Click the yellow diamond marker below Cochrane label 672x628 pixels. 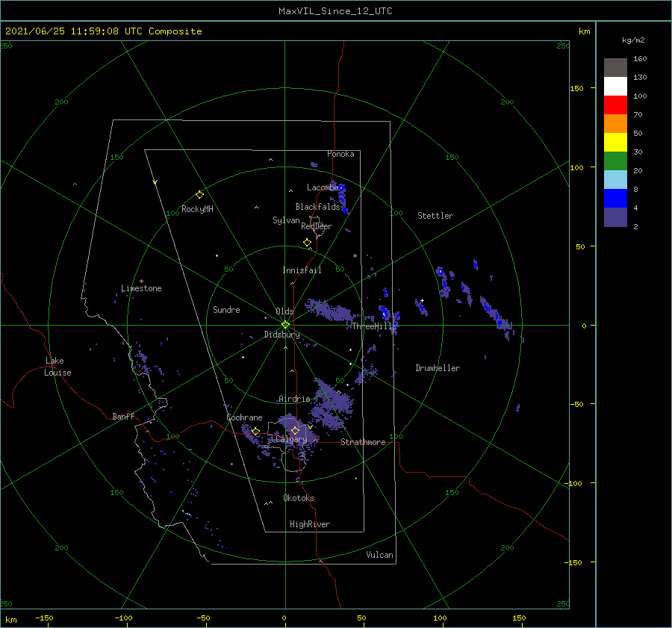[x=255, y=432]
